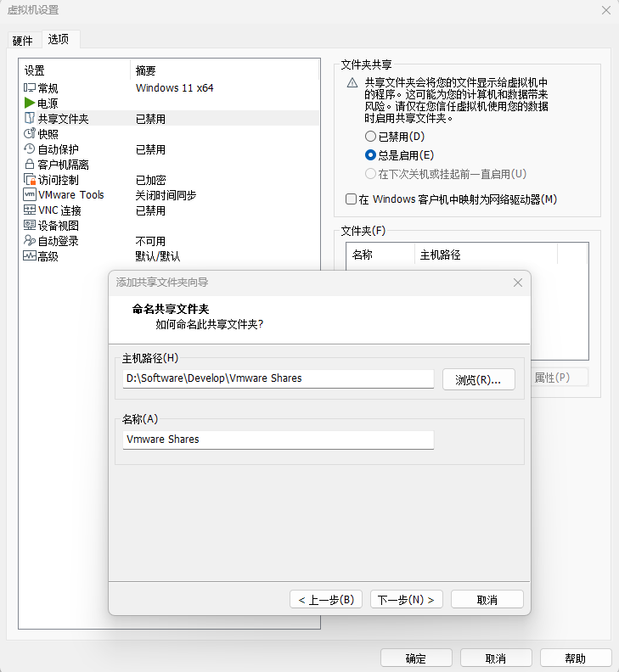Proceed with 下一步(N) button
619x672 pixels.
406,600
